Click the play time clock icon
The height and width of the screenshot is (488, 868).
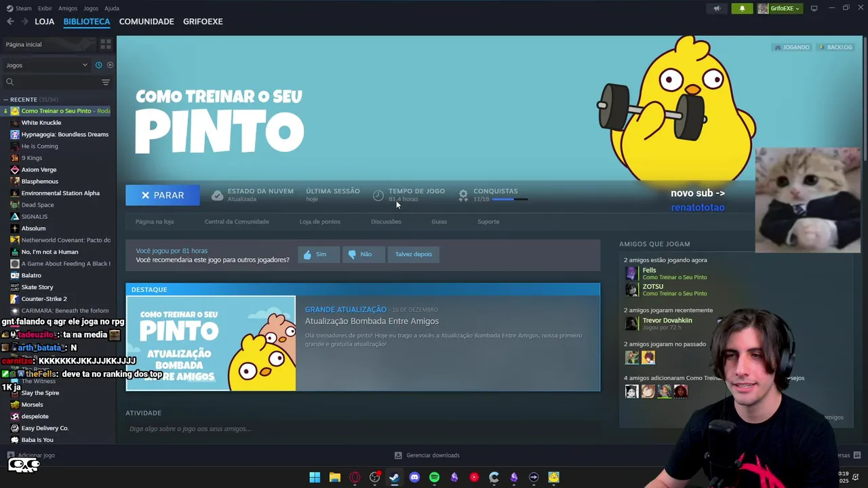coord(378,195)
